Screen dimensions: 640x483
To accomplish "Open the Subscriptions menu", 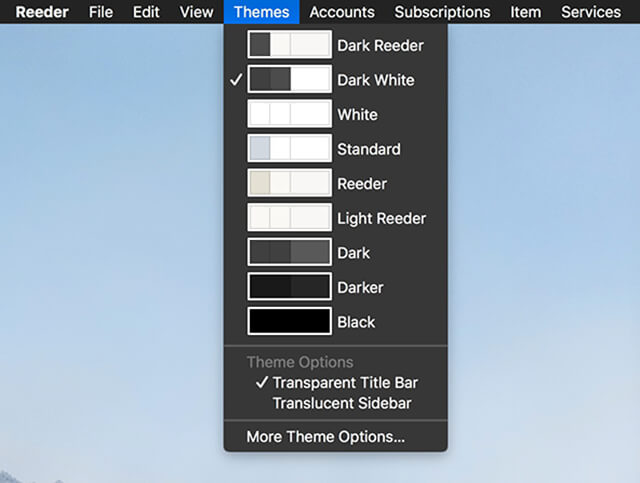I will (442, 12).
